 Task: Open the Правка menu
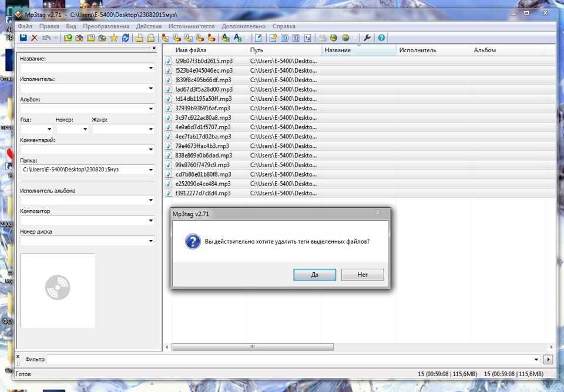(x=49, y=26)
